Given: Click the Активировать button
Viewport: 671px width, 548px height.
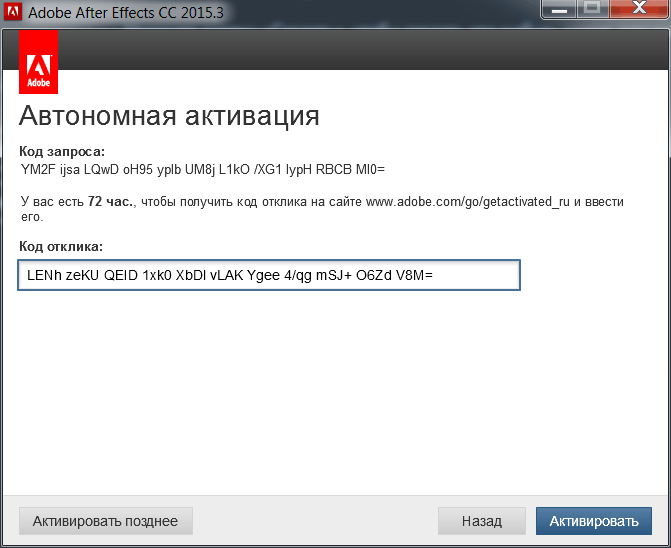Looking at the screenshot, I should tap(594, 521).
